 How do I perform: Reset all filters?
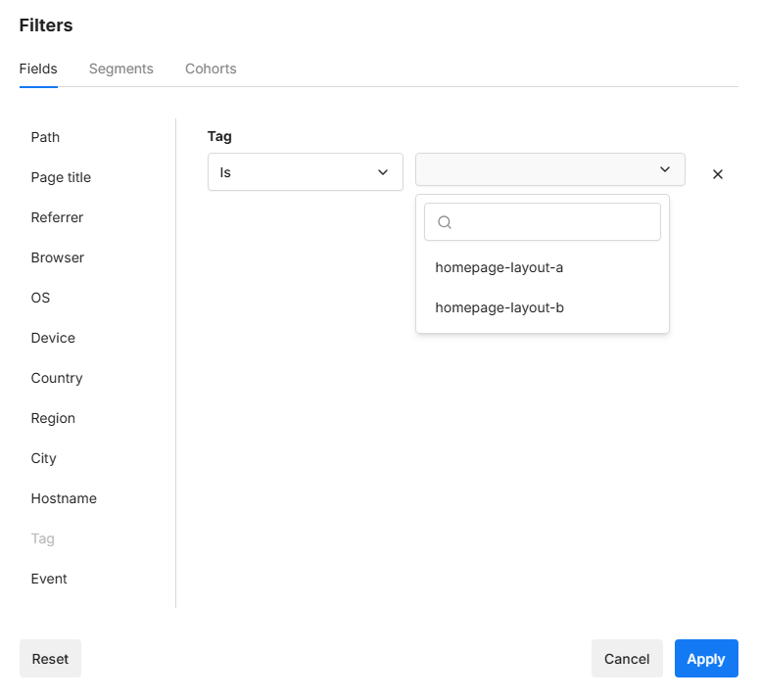[50, 659]
